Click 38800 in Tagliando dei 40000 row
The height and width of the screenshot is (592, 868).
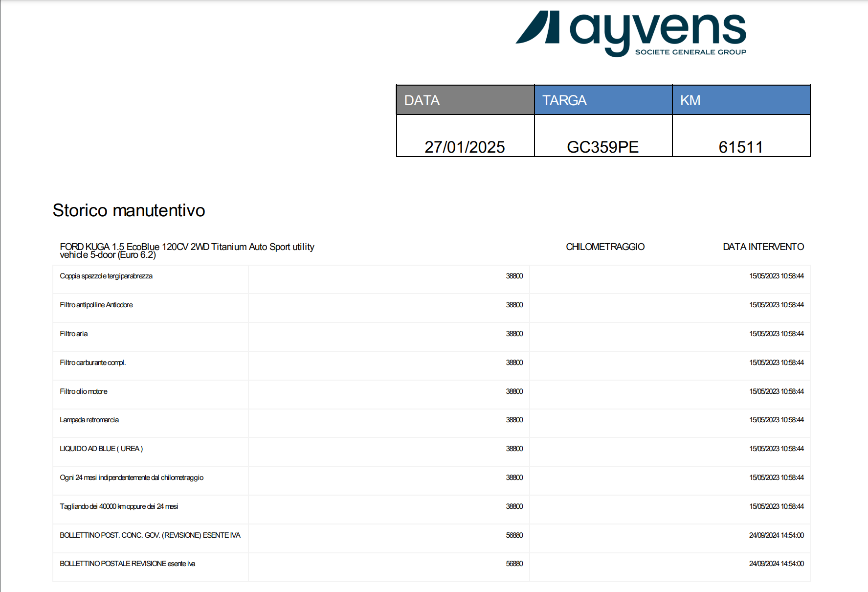[x=514, y=506]
